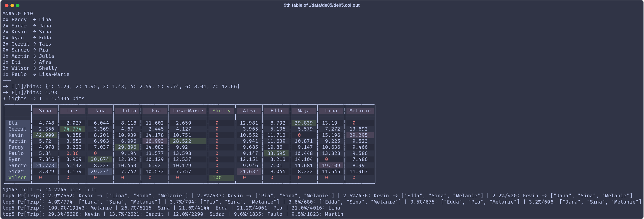Image resolution: width=644 pixels, height=219 pixels.
Task: Click the Pr[Trip] line with '29.3%/5608: Kevin'
Action: click(173, 214)
